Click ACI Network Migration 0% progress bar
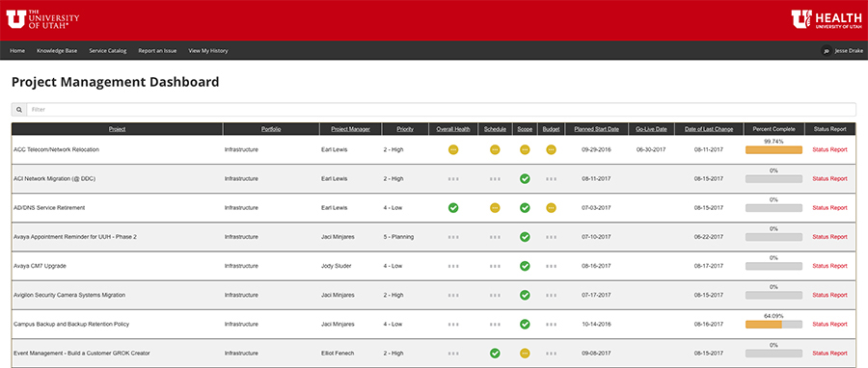 pyautogui.click(x=773, y=179)
